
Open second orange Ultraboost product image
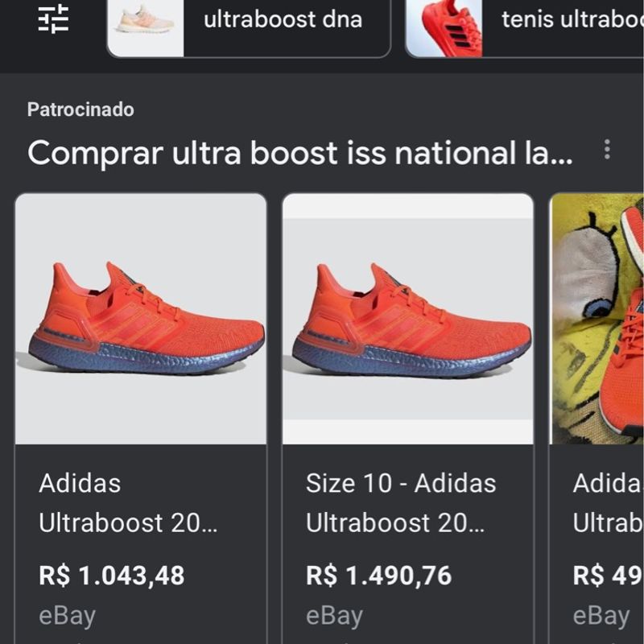tap(408, 319)
